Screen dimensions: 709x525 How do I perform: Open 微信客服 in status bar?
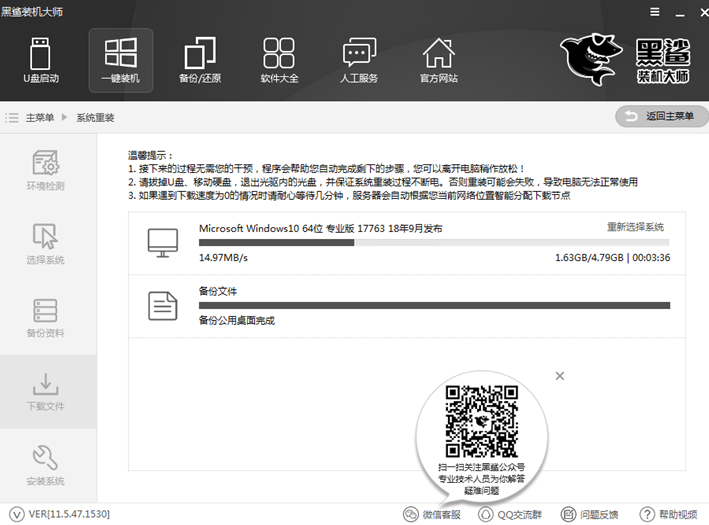tap(432, 514)
